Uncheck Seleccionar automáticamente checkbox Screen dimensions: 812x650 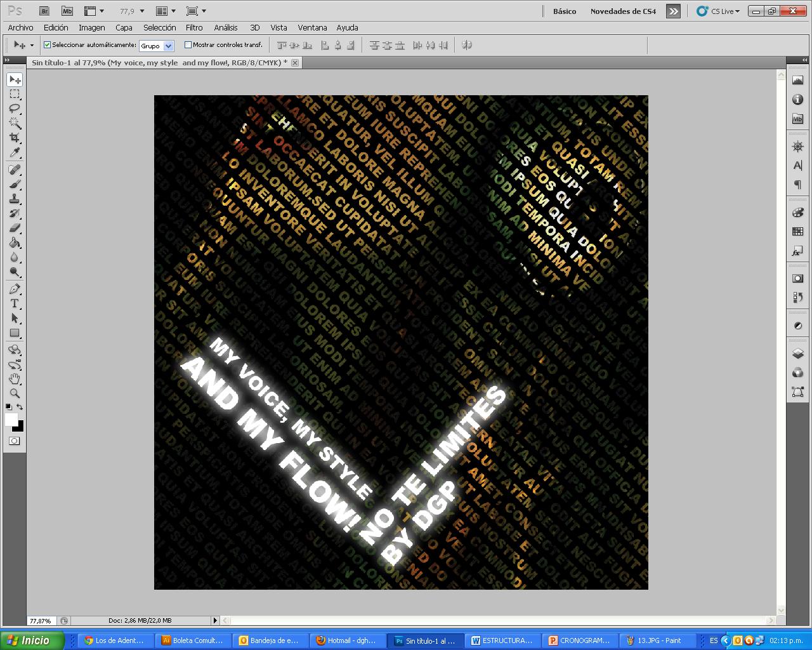click(x=47, y=45)
